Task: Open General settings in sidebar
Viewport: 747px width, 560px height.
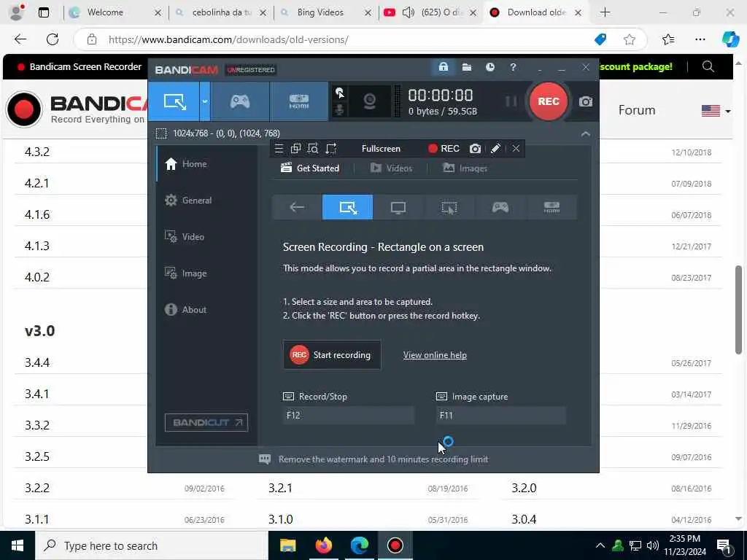Action: [206, 201]
